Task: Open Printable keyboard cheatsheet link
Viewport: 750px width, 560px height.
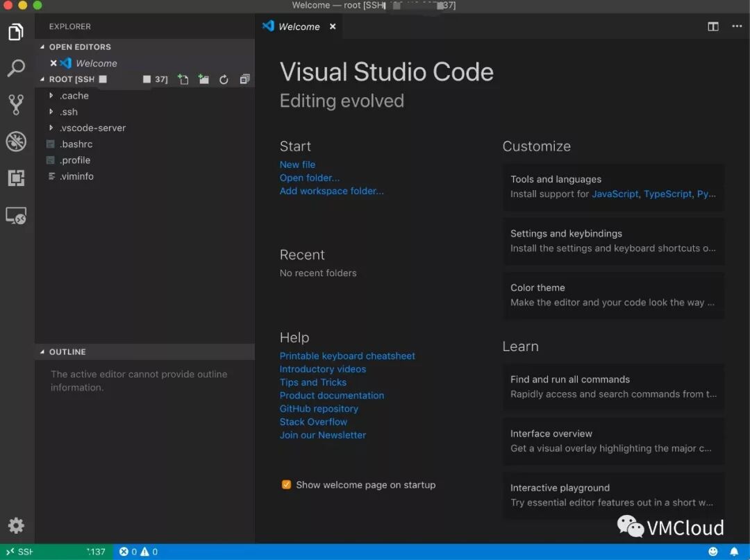Action: point(347,356)
